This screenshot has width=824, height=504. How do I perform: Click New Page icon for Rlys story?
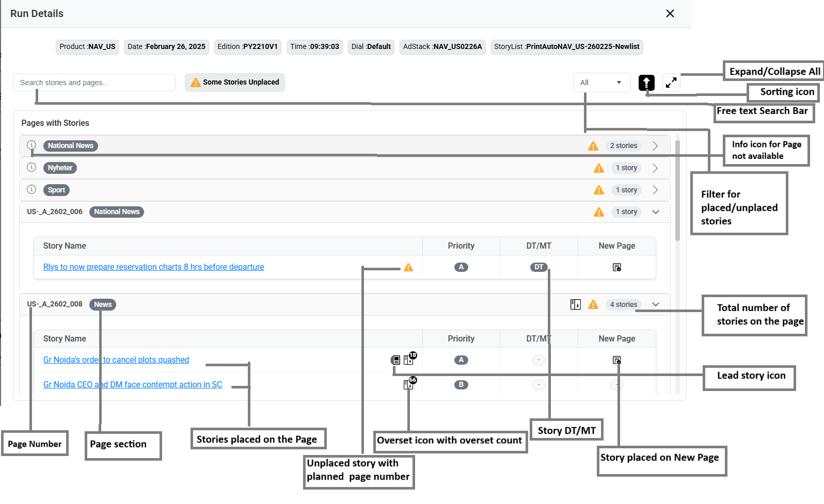616,267
